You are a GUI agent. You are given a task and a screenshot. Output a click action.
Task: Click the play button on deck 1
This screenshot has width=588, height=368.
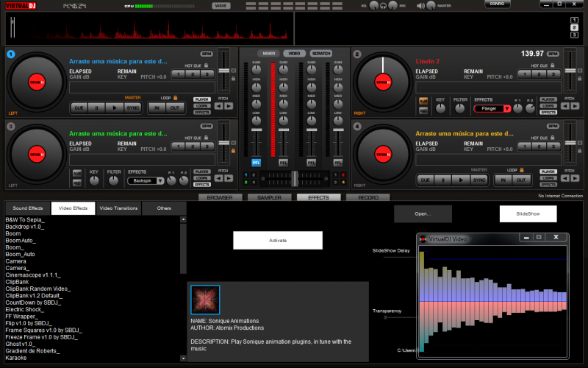click(x=115, y=107)
